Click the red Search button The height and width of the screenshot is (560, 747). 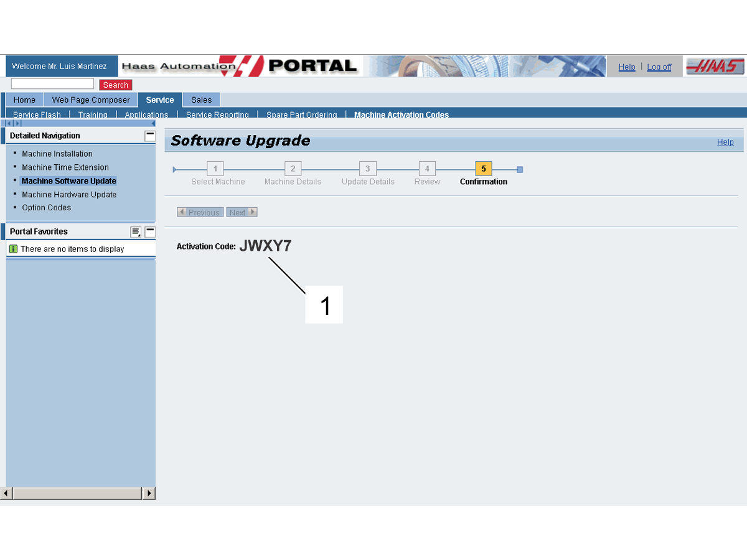click(116, 85)
